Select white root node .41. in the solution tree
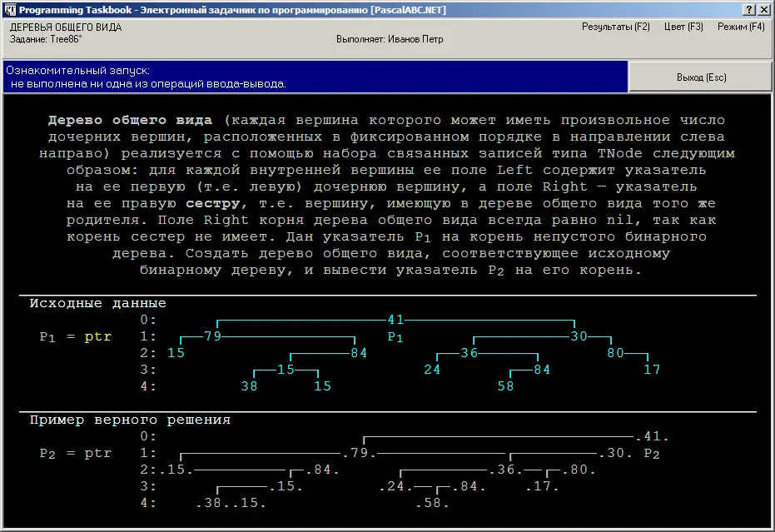 [x=652, y=436]
